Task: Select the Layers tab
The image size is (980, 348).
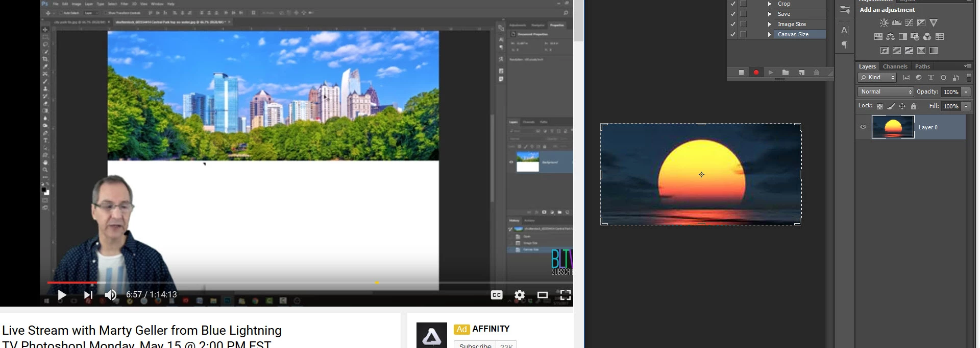Action: [867, 66]
